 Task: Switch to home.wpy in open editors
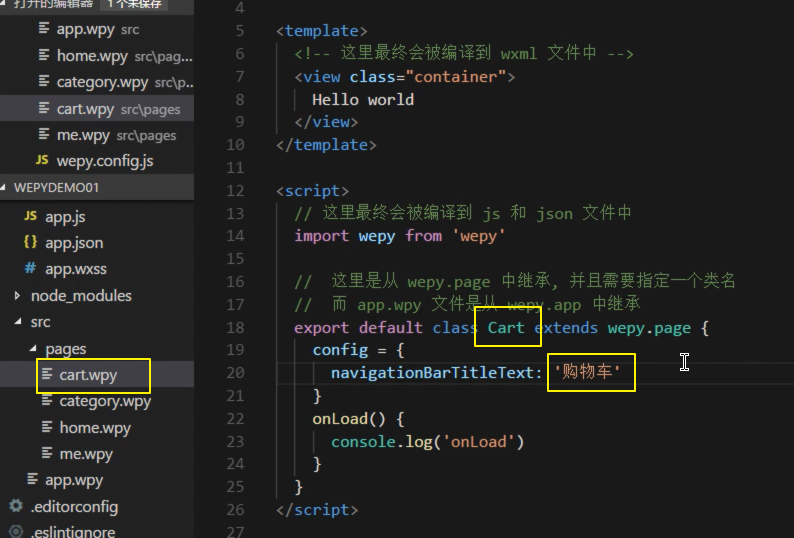pos(90,56)
